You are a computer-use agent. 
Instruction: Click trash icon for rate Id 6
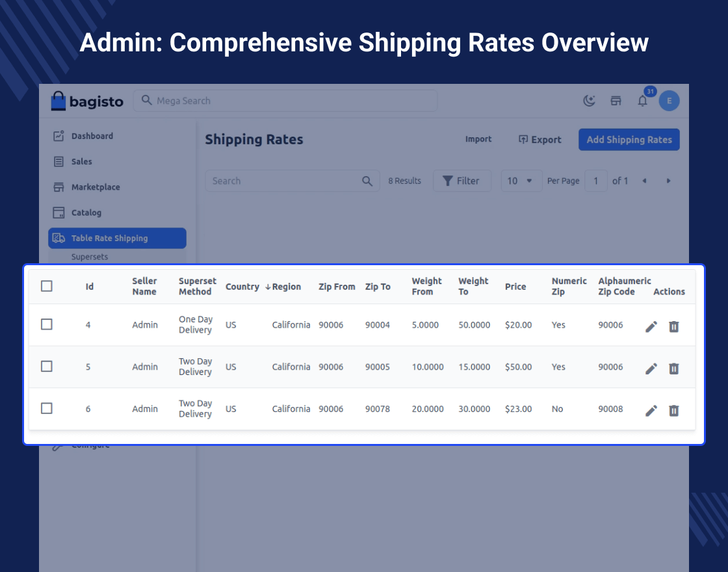coord(674,410)
